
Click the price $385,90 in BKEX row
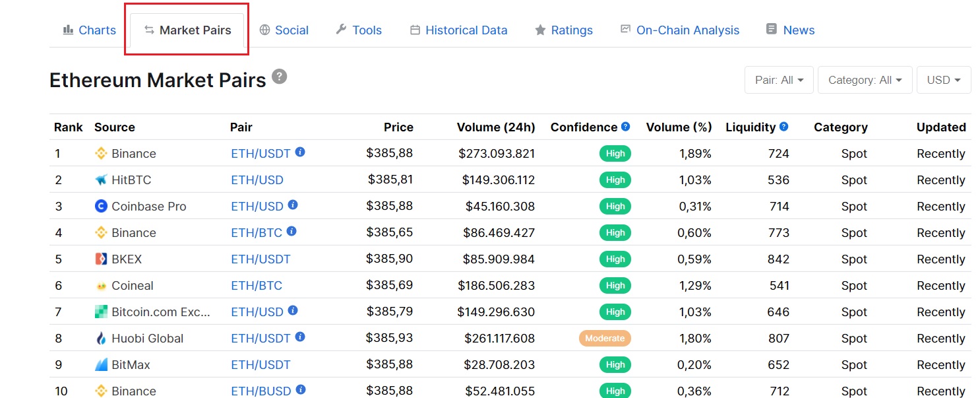pyautogui.click(x=389, y=259)
